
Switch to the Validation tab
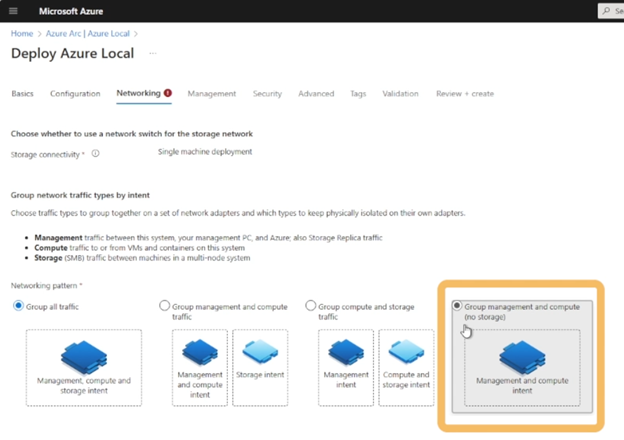tap(400, 93)
